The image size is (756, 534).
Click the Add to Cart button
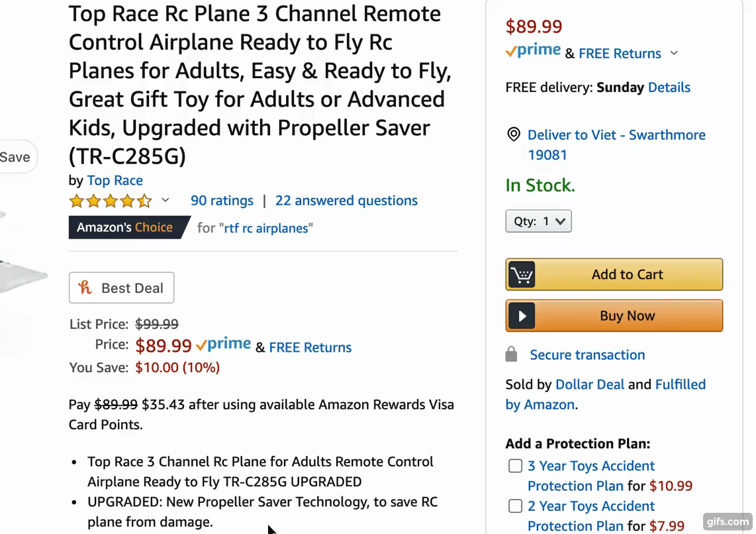click(x=614, y=274)
